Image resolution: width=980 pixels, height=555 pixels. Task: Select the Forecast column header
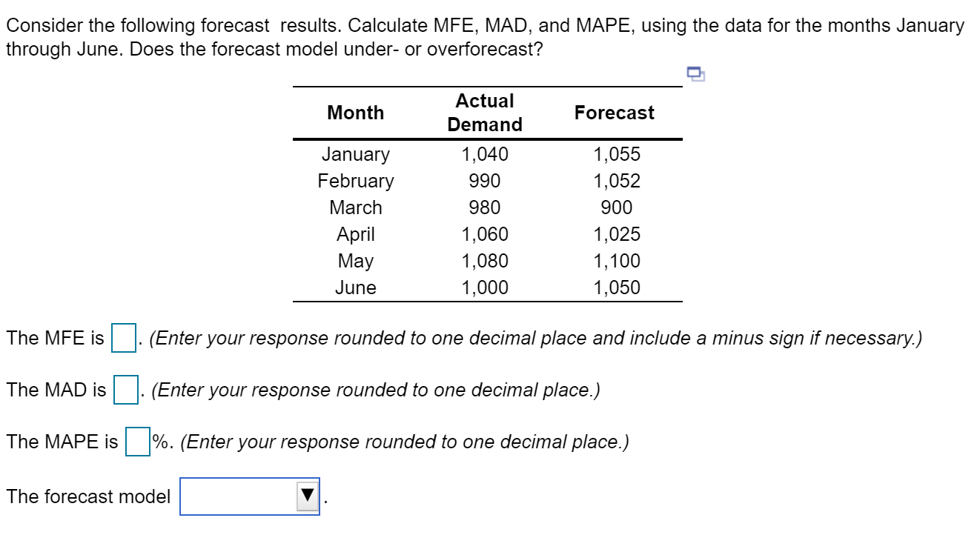point(614,113)
